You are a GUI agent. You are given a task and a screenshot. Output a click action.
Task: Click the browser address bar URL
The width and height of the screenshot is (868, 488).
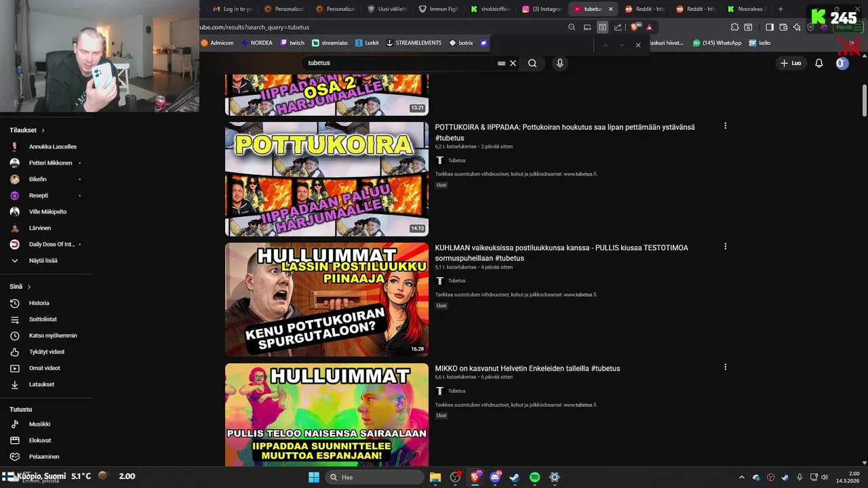(255, 27)
